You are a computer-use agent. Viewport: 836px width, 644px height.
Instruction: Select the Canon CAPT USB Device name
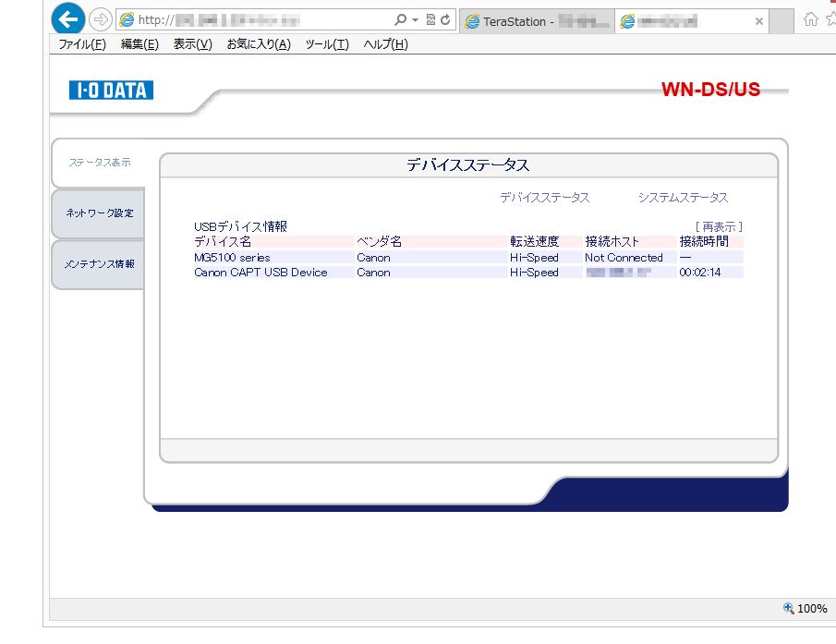(x=260, y=273)
